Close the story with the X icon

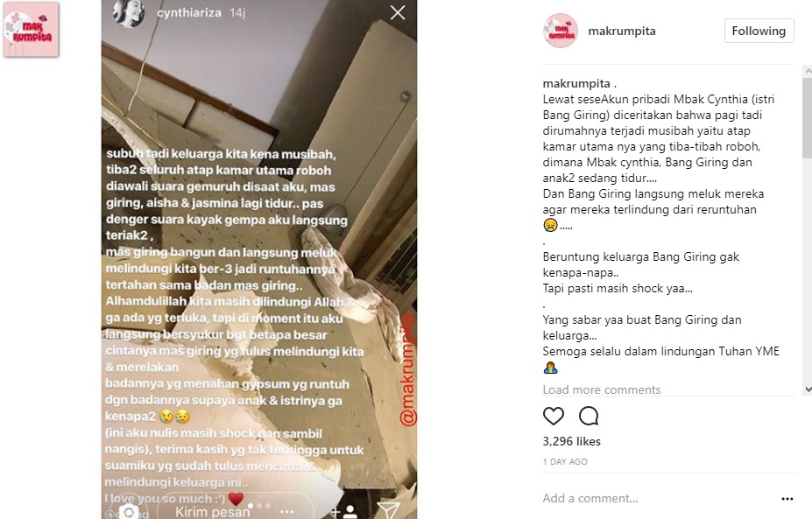398,12
